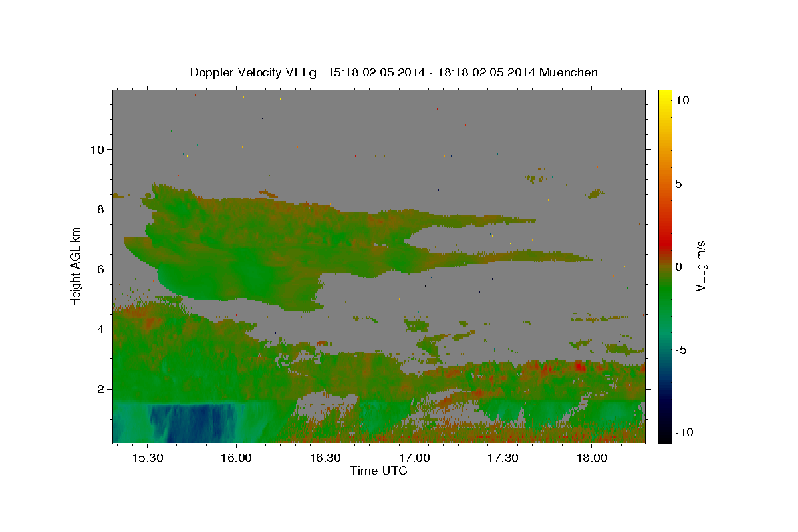Click the colorbar value -5

682,350
